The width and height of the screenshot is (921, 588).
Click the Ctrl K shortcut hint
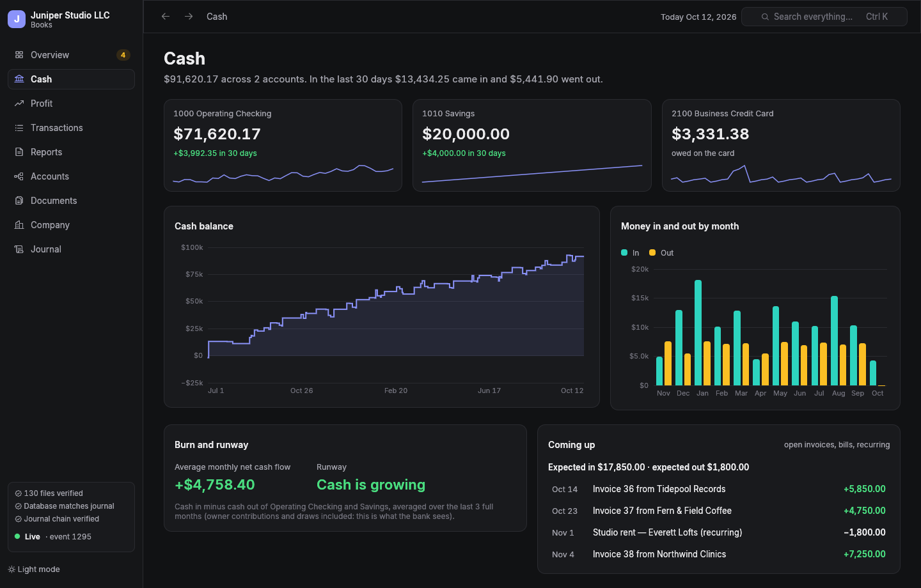877,17
